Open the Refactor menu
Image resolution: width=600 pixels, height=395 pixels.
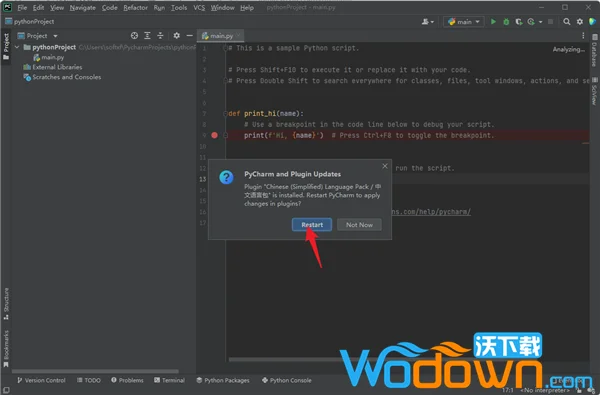(135, 8)
